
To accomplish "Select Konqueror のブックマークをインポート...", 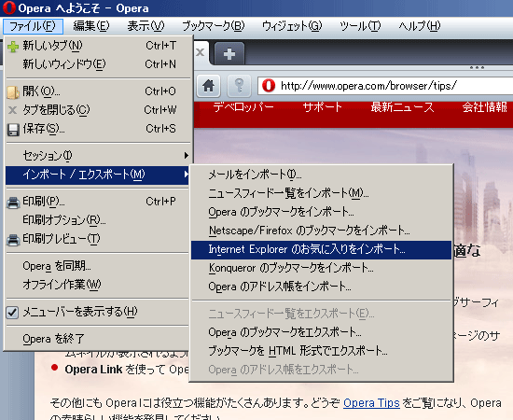I will pyautogui.click(x=321, y=268).
